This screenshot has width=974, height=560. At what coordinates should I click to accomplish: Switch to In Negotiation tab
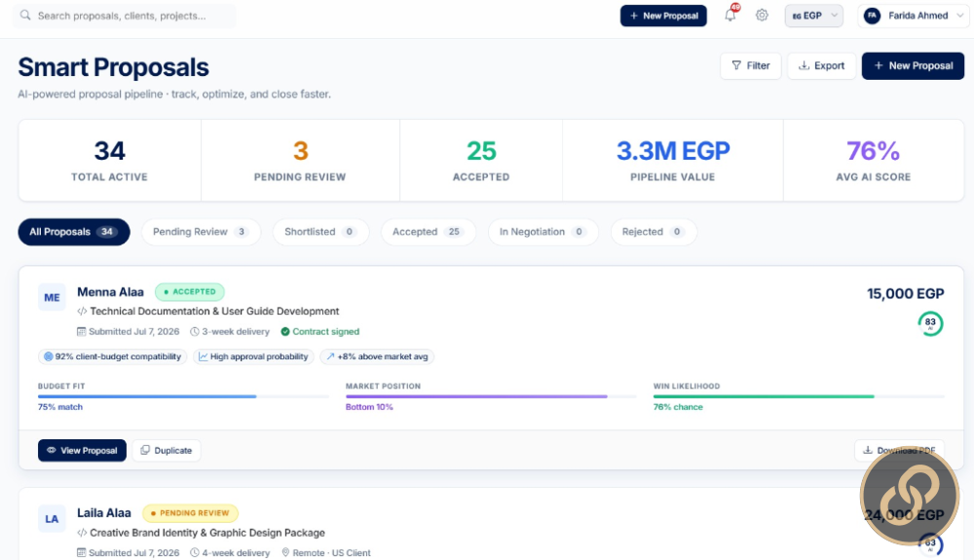click(x=543, y=232)
